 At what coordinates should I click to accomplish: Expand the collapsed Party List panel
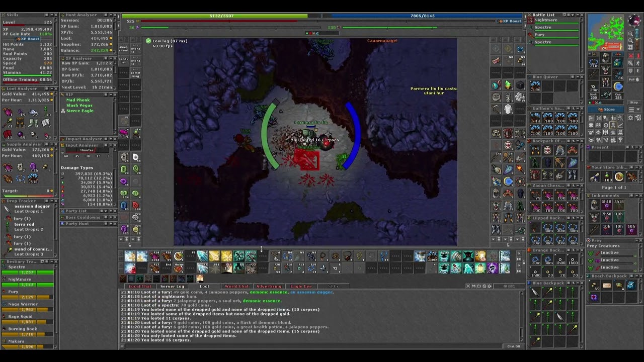tap(111, 211)
